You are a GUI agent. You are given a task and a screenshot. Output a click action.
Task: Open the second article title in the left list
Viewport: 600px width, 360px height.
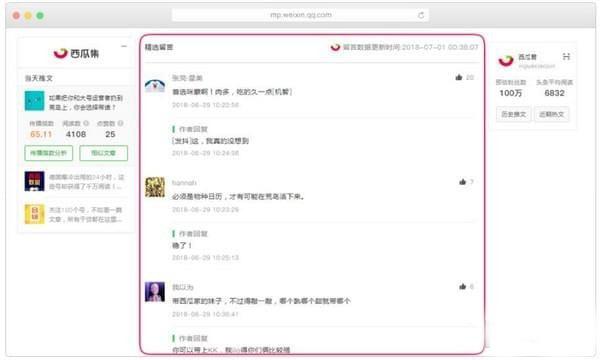pyautogui.click(x=86, y=182)
